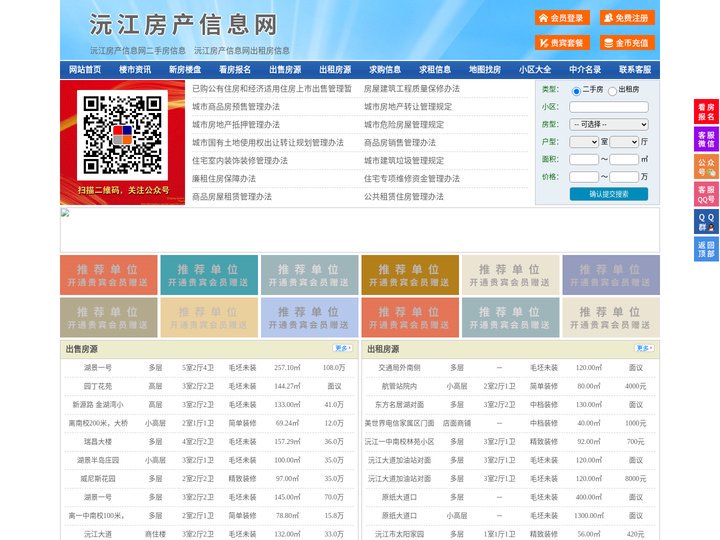The image size is (720, 540).
Task: Open 公众号 floating sidebar icon
Action: 706,167
